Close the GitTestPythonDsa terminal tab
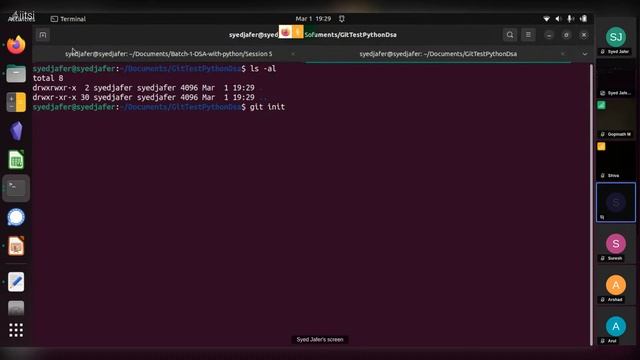The height and width of the screenshot is (360, 640). click(x=563, y=54)
